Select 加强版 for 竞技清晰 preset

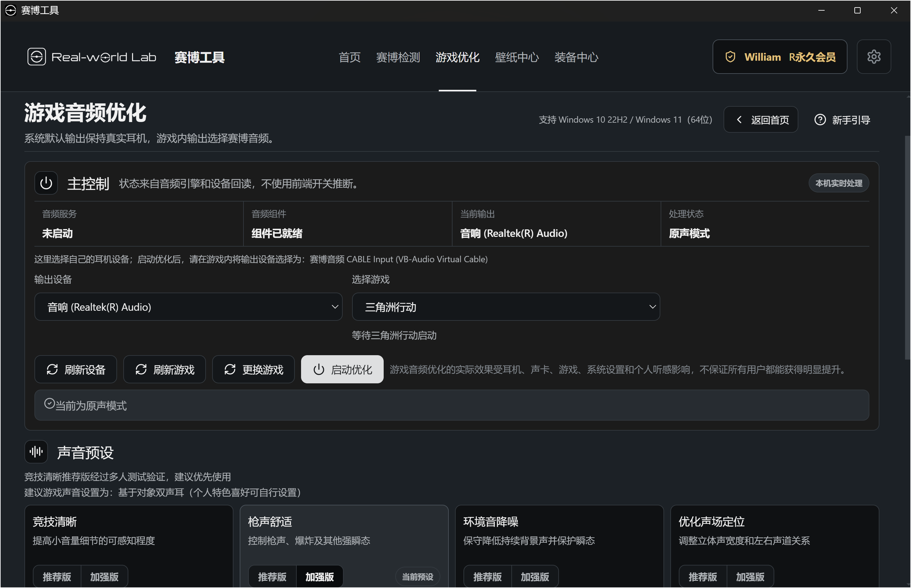(x=104, y=576)
